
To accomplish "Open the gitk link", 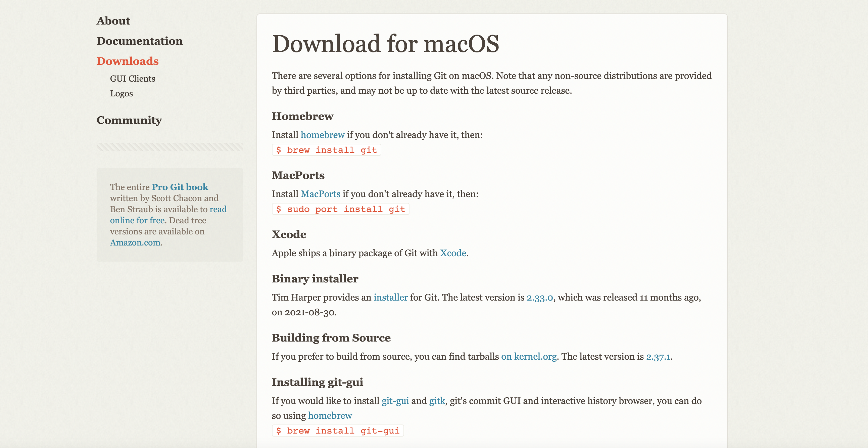I will pos(437,401).
